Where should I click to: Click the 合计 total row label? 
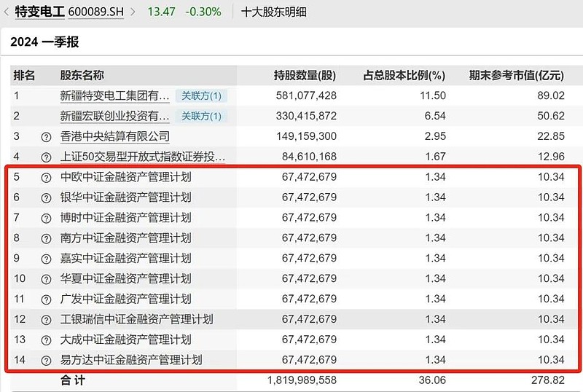click(x=72, y=380)
